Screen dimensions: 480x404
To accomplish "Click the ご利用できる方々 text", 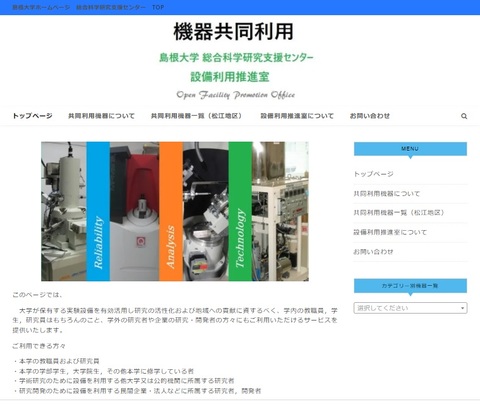I will pos(39,346).
